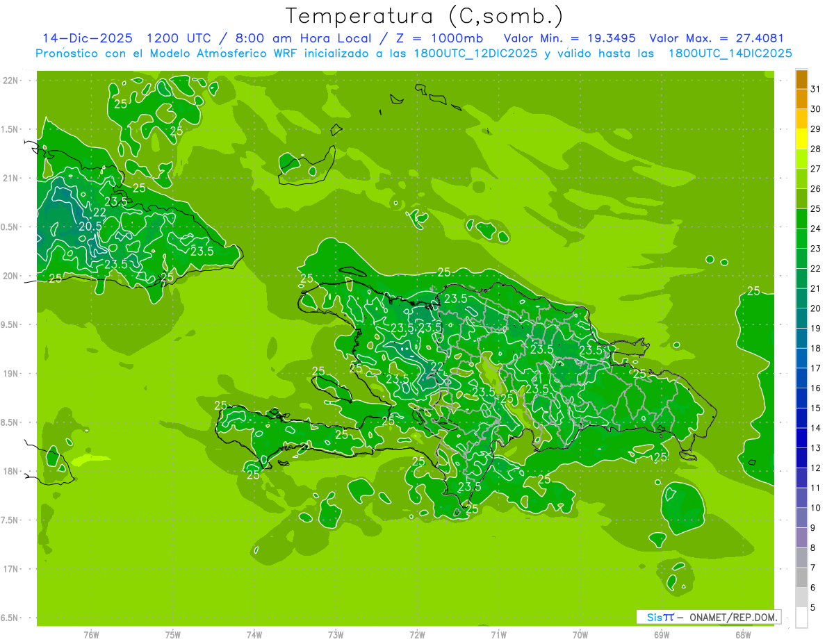Pick the purple swatch between 9 and 10
Viewport: 834px width, 644px height.
point(801,518)
